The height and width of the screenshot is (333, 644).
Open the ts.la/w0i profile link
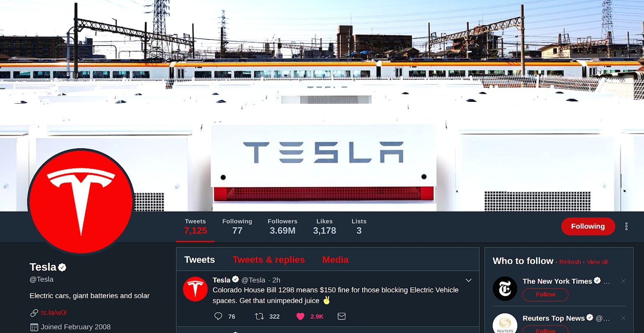pyautogui.click(x=54, y=312)
